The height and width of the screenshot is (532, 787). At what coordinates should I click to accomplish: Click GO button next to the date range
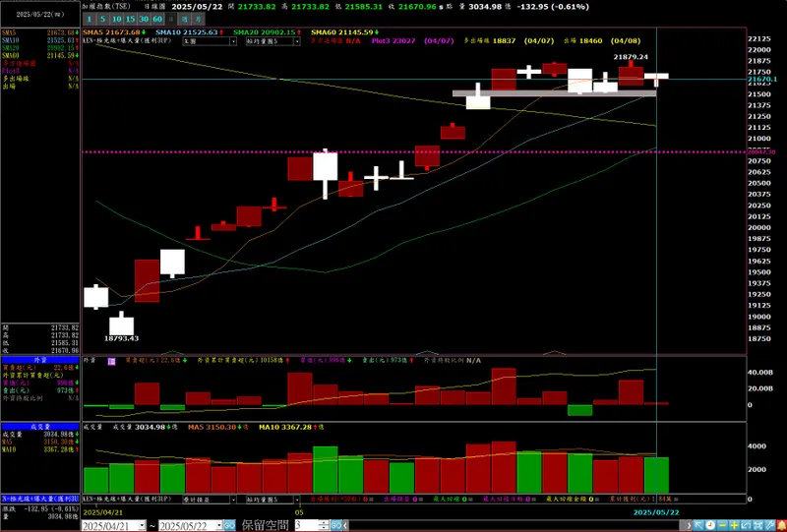click(x=229, y=525)
